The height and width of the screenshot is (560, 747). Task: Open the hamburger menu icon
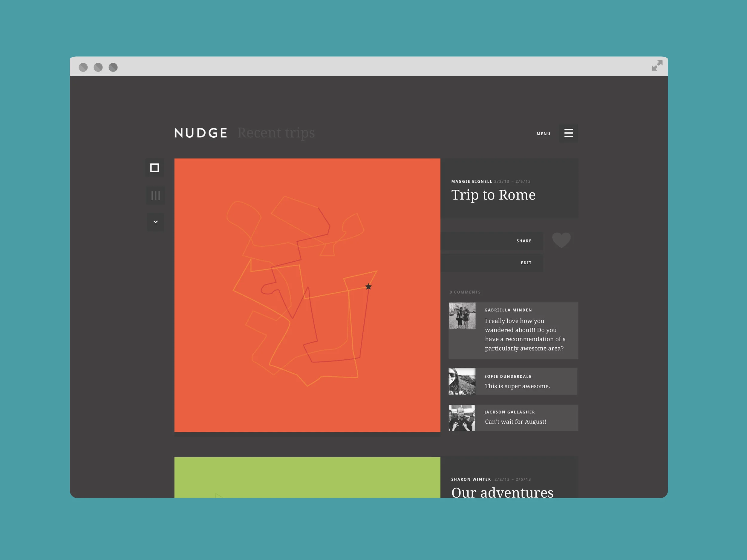pos(568,133)
